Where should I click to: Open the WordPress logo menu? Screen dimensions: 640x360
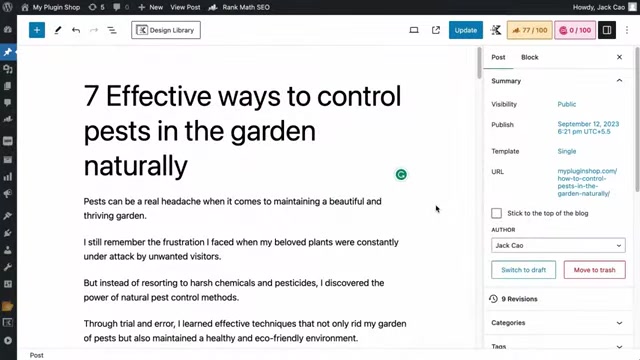[7, 7]
